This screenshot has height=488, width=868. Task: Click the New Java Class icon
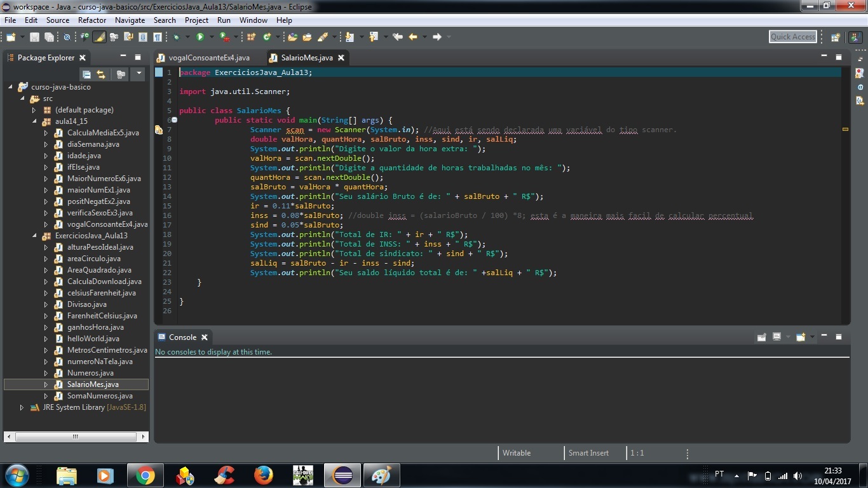click(267, 37)
